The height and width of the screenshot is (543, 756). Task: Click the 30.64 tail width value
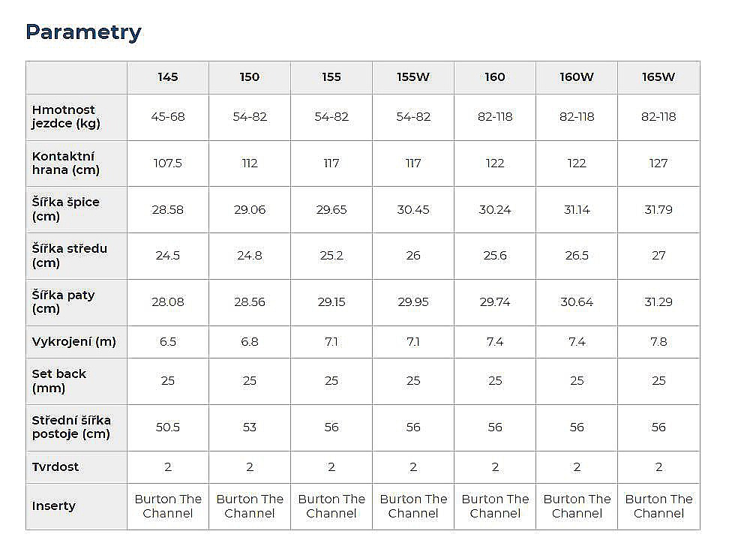click(x=577, y=302)
